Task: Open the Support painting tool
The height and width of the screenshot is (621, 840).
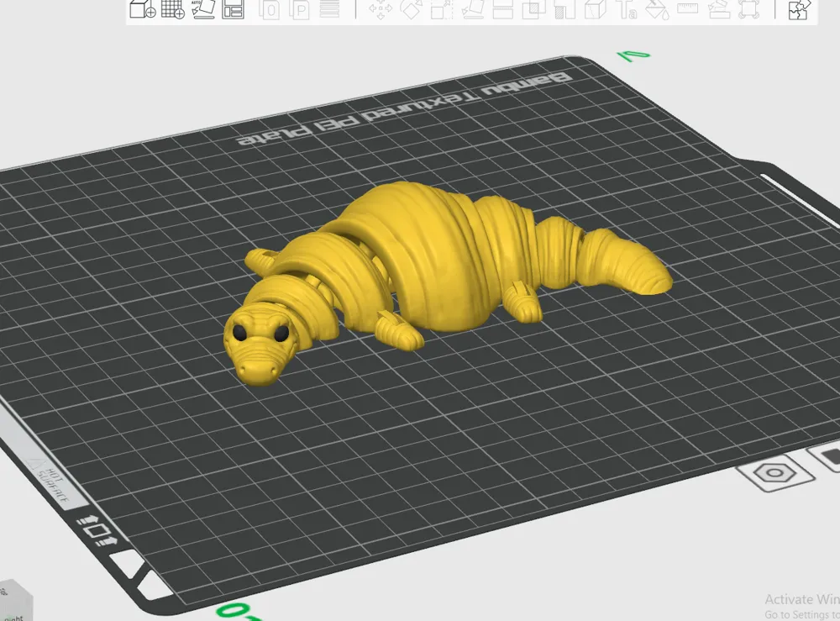Action: click(x=564, y=9)
